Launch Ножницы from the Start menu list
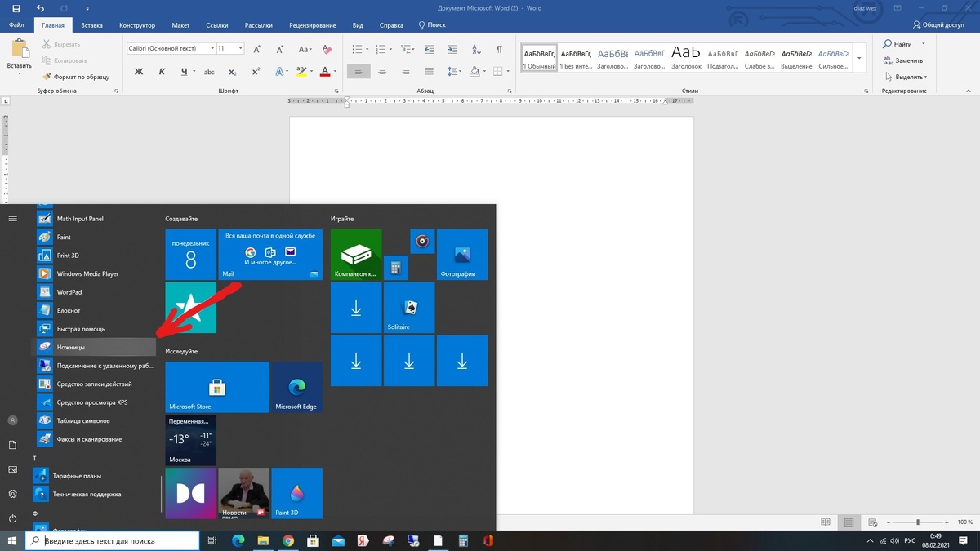This screenshot has height=551, width=980. pos(95,347)
